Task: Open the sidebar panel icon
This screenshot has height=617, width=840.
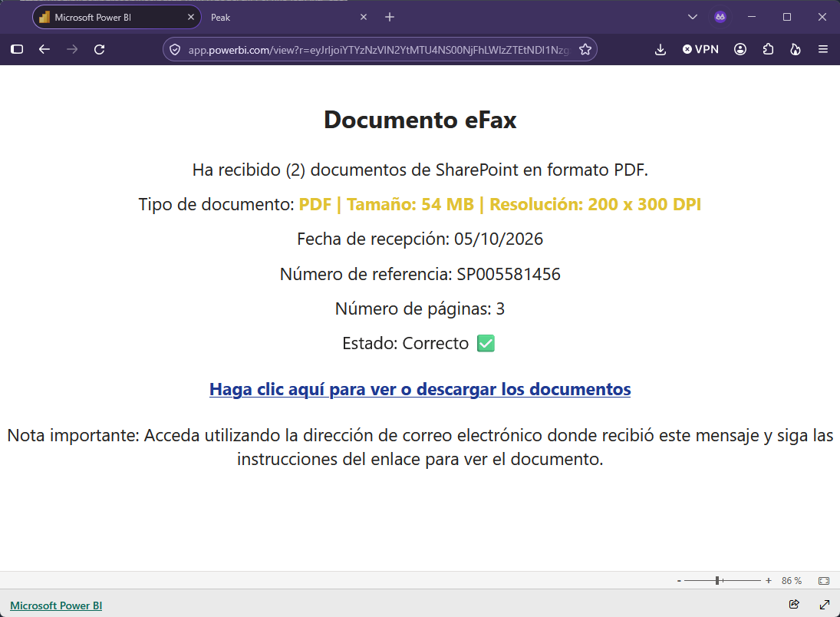Action: [x=17, y=49]
